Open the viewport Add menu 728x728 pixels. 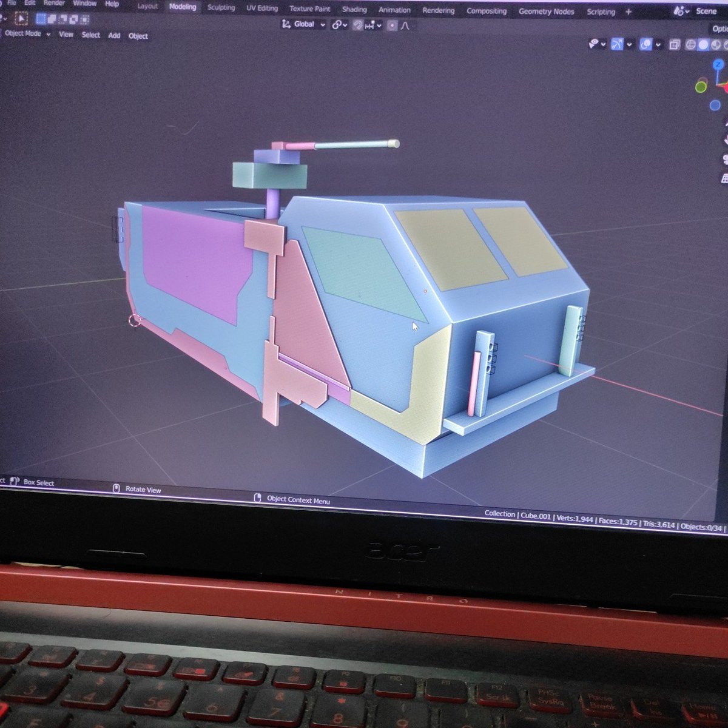click(114, 35)
